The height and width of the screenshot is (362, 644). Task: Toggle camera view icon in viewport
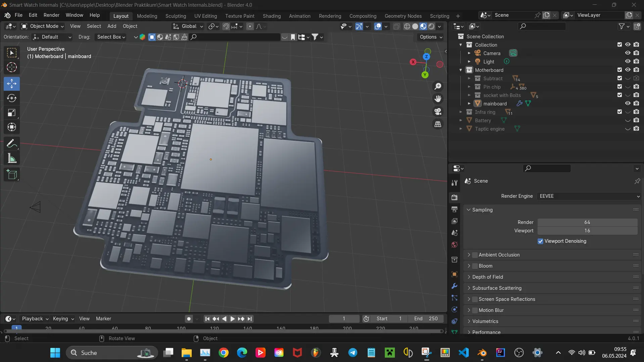(x=438, y=111)
